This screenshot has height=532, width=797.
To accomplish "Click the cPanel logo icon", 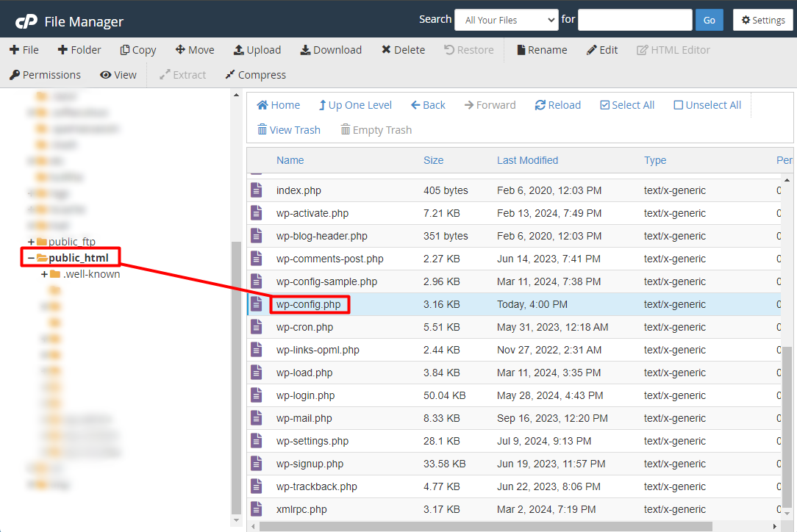I will (x=26, y=21).
